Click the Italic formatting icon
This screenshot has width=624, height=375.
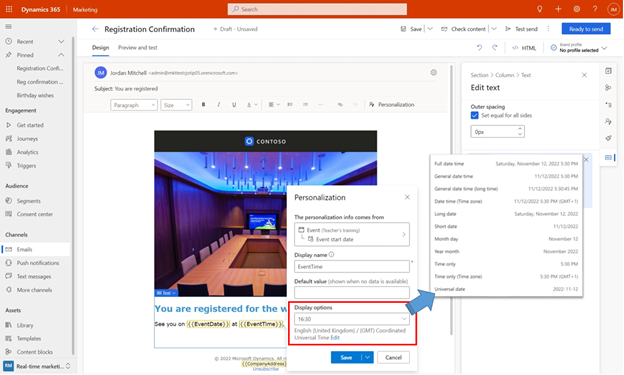(218, 105)
